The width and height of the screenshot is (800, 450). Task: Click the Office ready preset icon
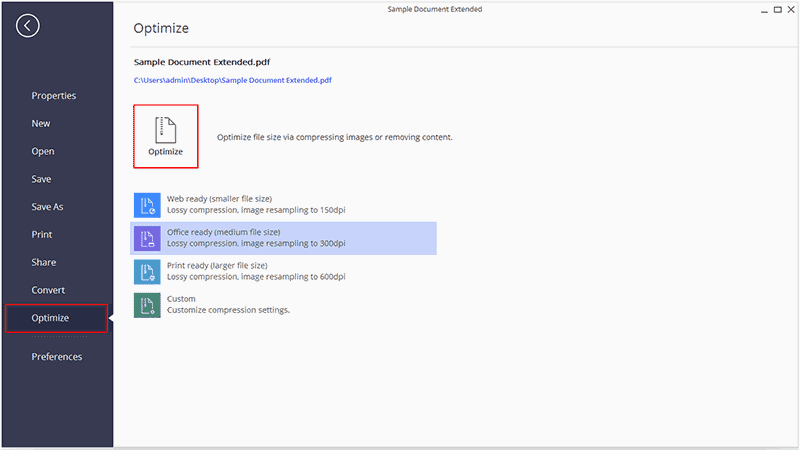point(147,238)
